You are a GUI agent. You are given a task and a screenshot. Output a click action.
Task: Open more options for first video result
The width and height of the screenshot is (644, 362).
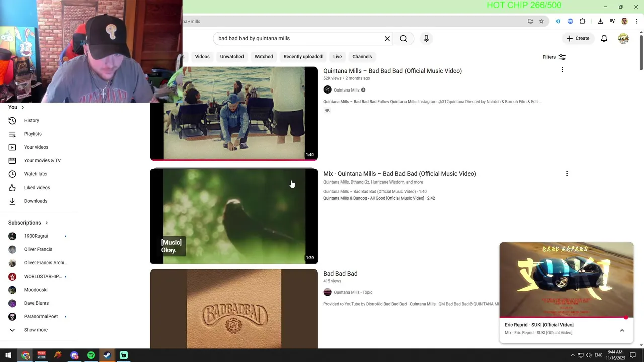tap(562, 70)
